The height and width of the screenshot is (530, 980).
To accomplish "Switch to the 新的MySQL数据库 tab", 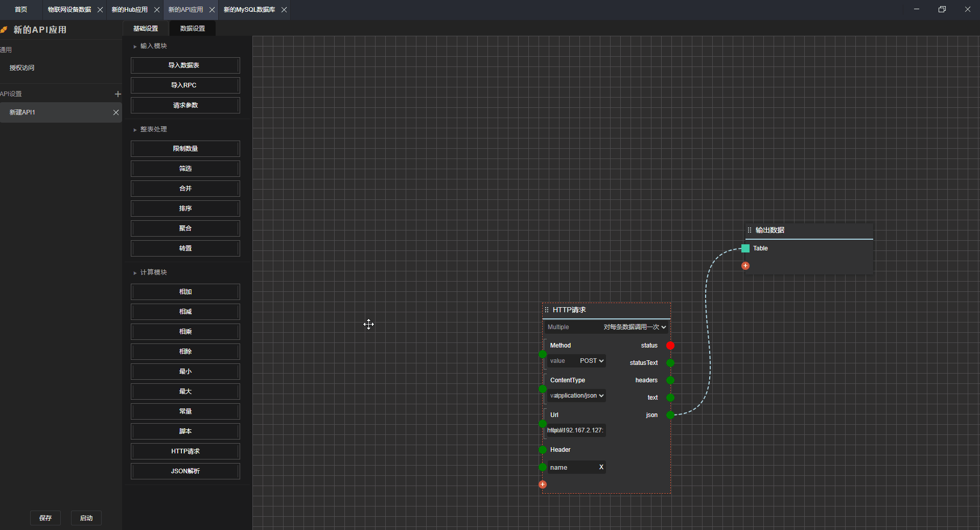I will click(x=249, y=10).
